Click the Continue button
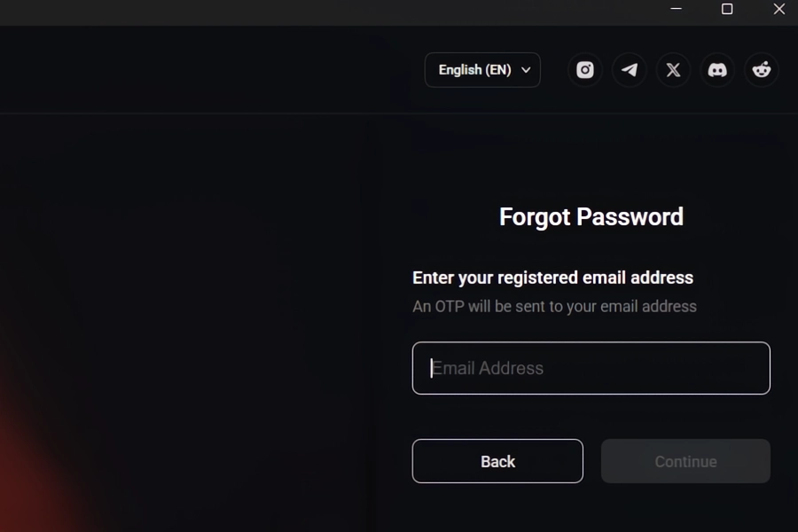Viewport: 798px width, 532px height. [x=685, y=461]
